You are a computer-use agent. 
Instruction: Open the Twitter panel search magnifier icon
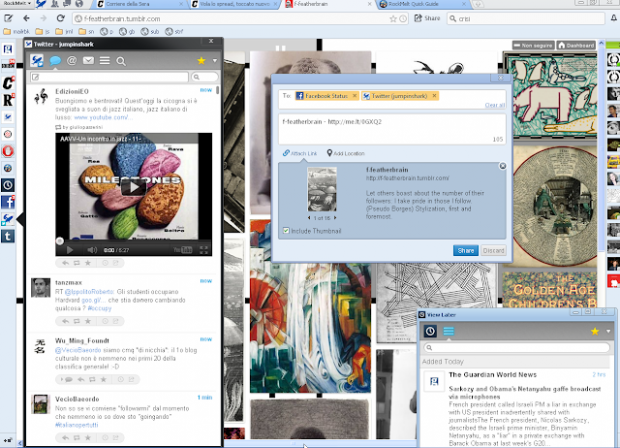pos(121,61)
